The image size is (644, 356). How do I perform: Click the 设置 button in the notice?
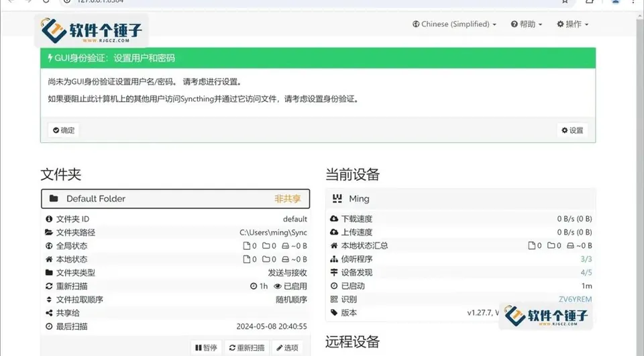tap(572, 130)
